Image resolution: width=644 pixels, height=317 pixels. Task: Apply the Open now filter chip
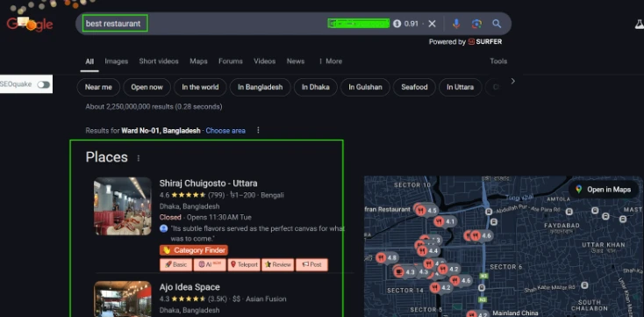click(147, 87)
